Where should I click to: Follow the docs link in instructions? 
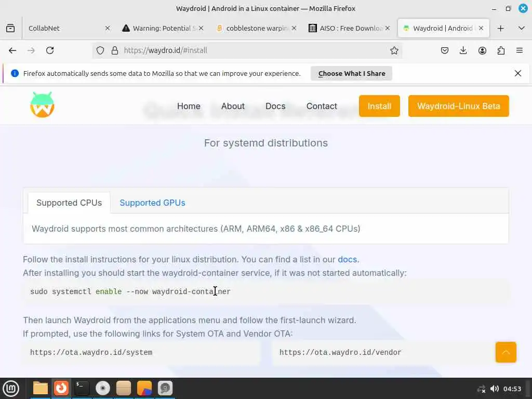[347, 260]
